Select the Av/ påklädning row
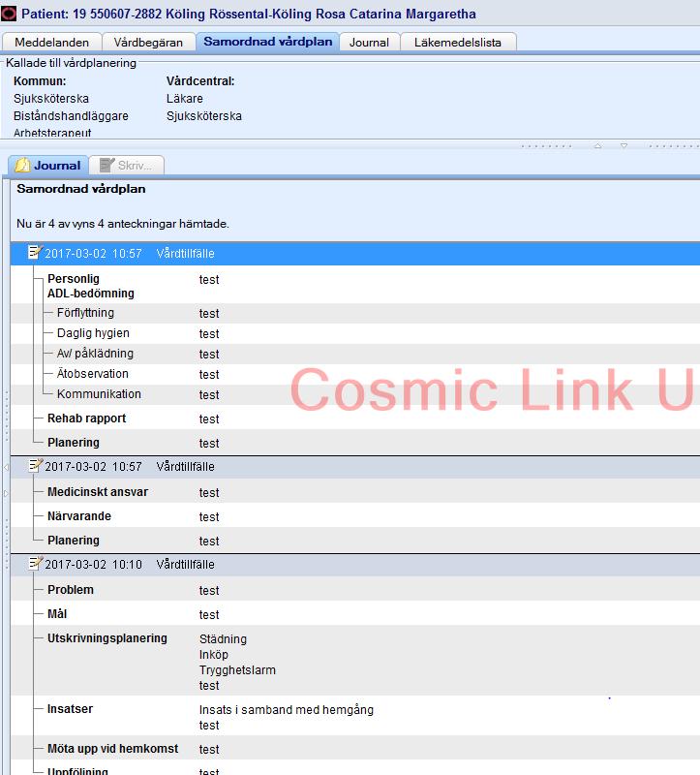 (x=355, y=354)
